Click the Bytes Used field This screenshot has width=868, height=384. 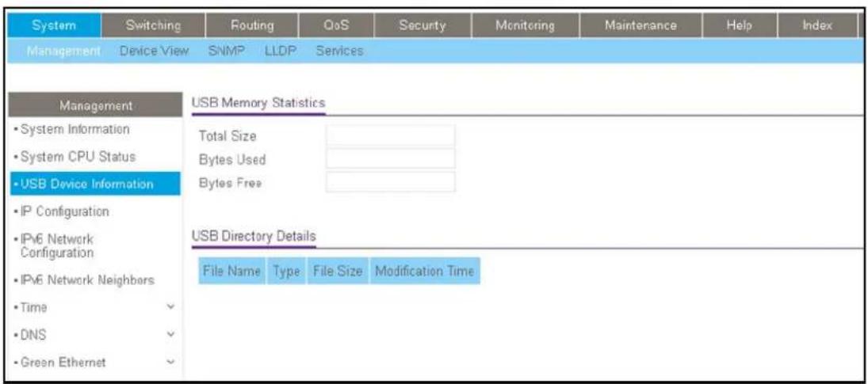coord(390,158)
